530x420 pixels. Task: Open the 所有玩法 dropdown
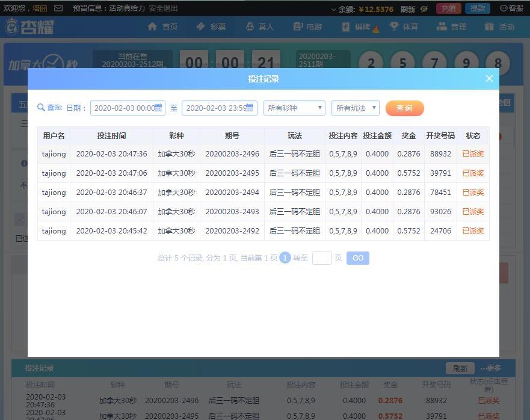(x=356, y=108)
